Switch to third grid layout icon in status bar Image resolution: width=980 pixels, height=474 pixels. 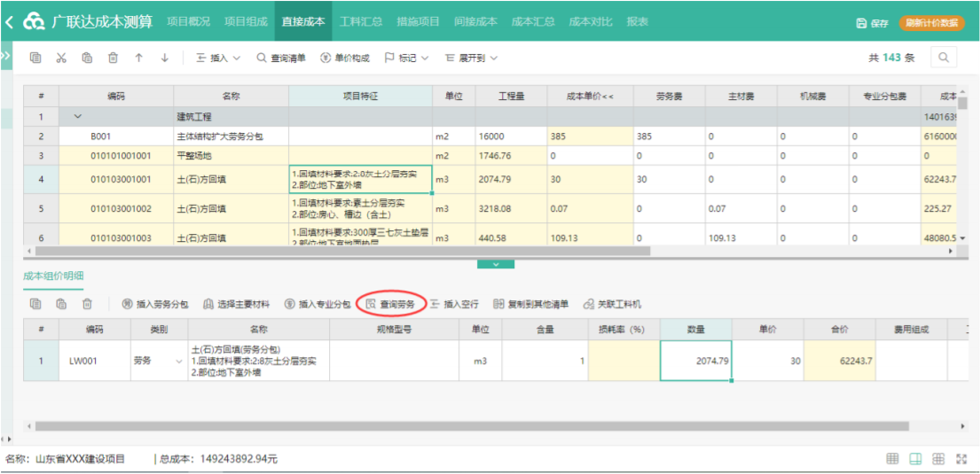point(938,459)
